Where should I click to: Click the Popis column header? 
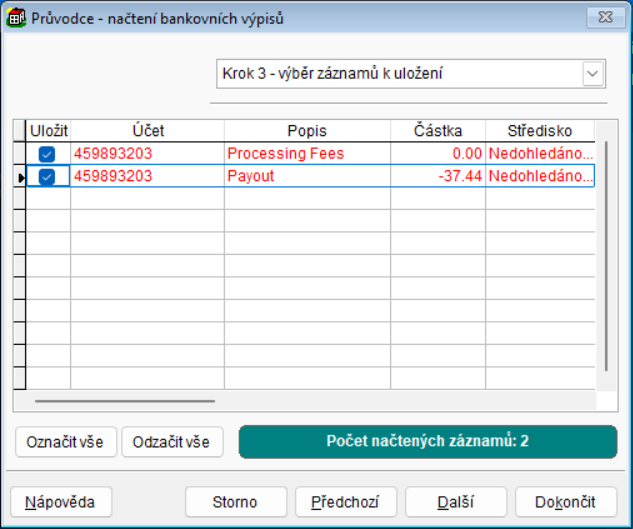(306, 131)
